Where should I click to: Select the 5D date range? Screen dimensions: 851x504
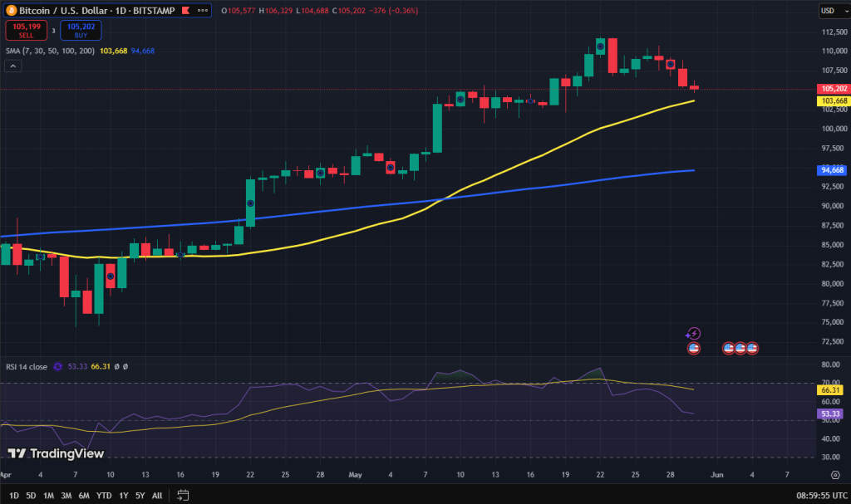point(31,496)
